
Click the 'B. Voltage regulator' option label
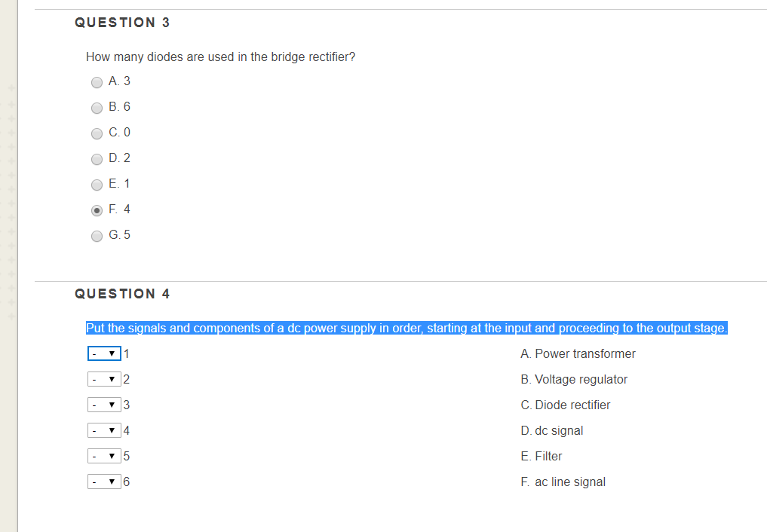(573, 379)
